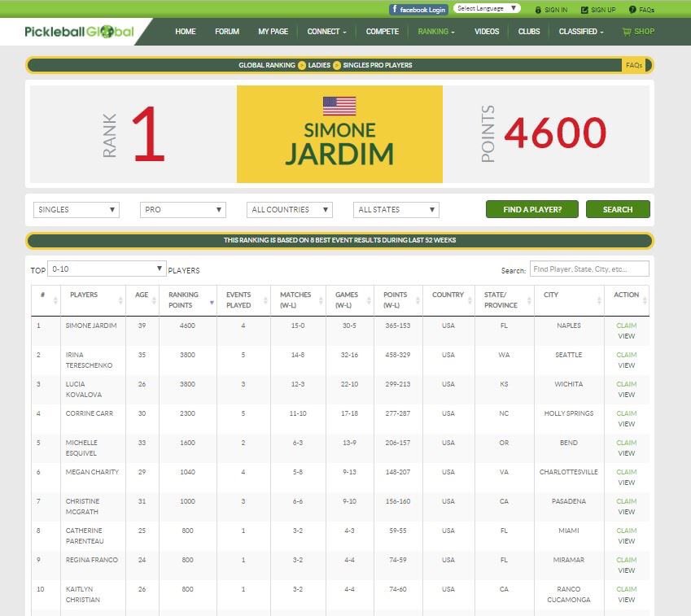The width and height of the screenshot is (691, 616).
Task: View Kaitlyn Christian's profile
Action: 626,600
